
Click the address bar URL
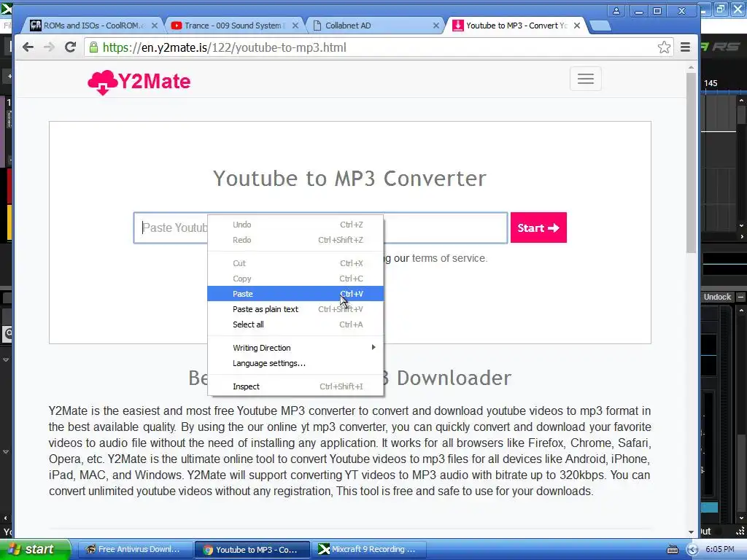[225, 47]
